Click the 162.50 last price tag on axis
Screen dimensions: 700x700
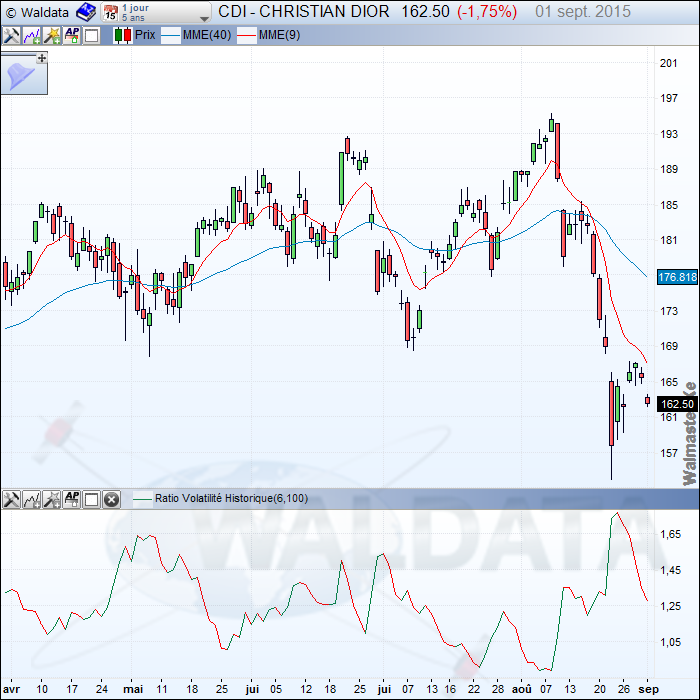click(677, 404)
